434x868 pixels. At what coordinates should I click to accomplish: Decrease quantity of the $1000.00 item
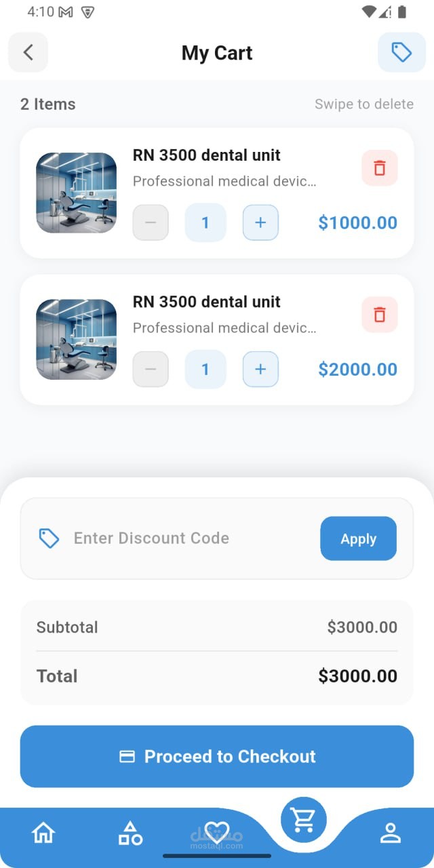[151, 222]
